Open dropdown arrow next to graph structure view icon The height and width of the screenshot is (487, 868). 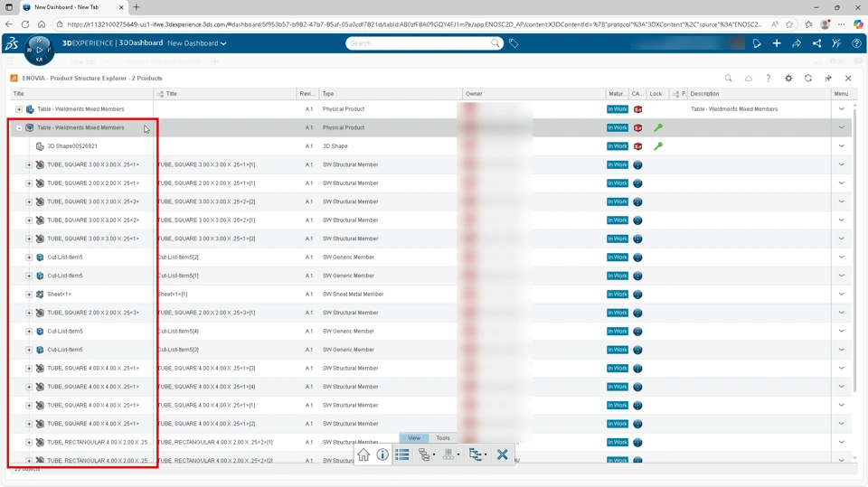coord(434,454)
